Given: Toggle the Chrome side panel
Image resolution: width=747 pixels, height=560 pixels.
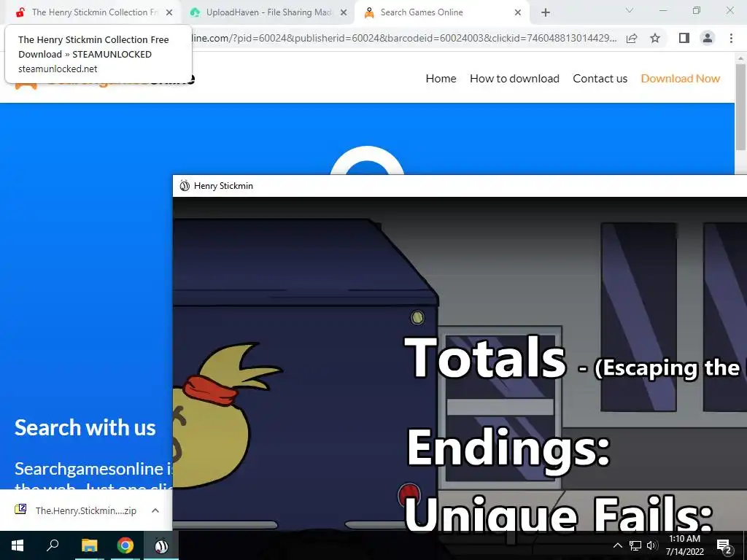Looking at the screenshot, I should 684,38.
